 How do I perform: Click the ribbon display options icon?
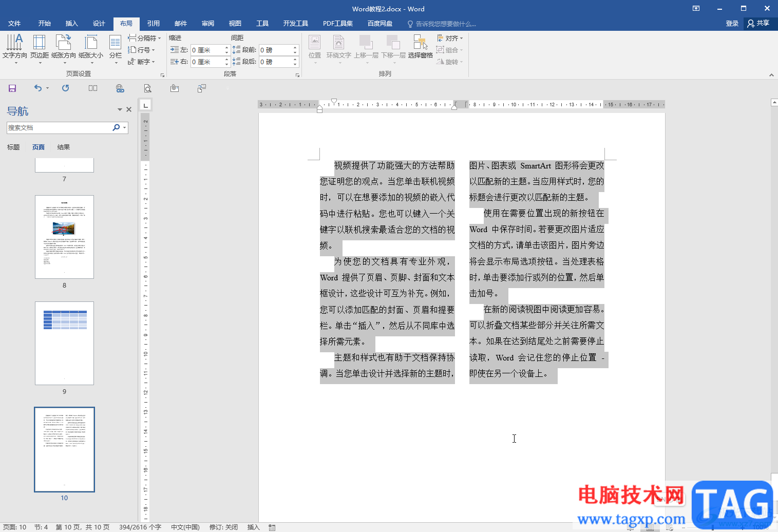coord(696,8)
